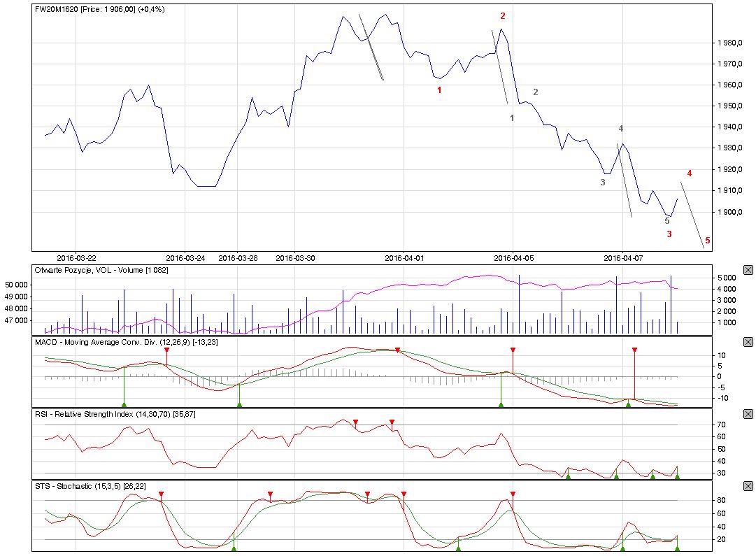Click the MACD axis value -10

point(722,399)
